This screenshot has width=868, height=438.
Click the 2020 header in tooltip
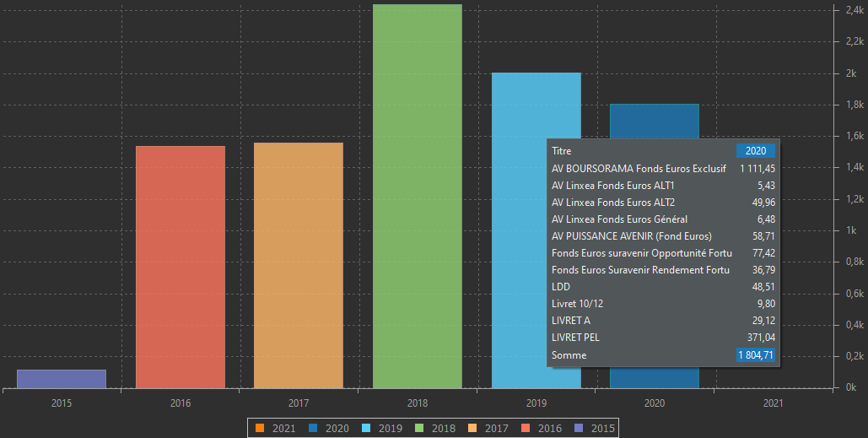point(756,150)
